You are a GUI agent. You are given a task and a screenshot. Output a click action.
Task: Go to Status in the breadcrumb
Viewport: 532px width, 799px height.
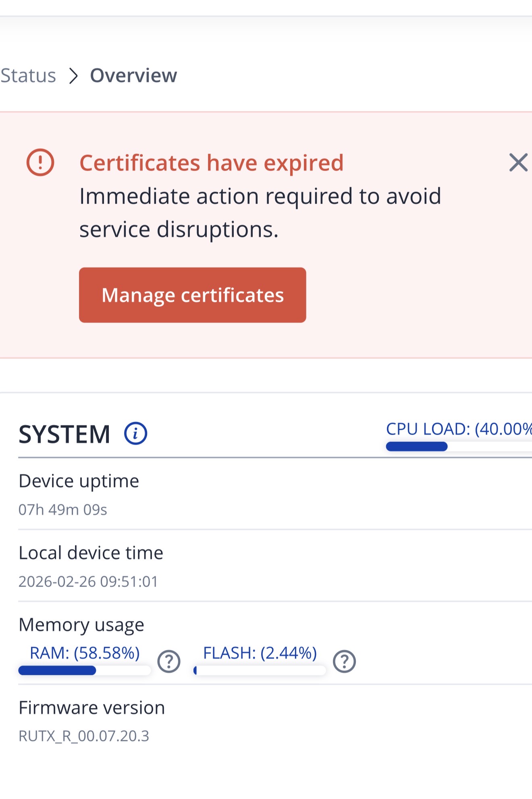pyautogui.click(x=28, y=76)
